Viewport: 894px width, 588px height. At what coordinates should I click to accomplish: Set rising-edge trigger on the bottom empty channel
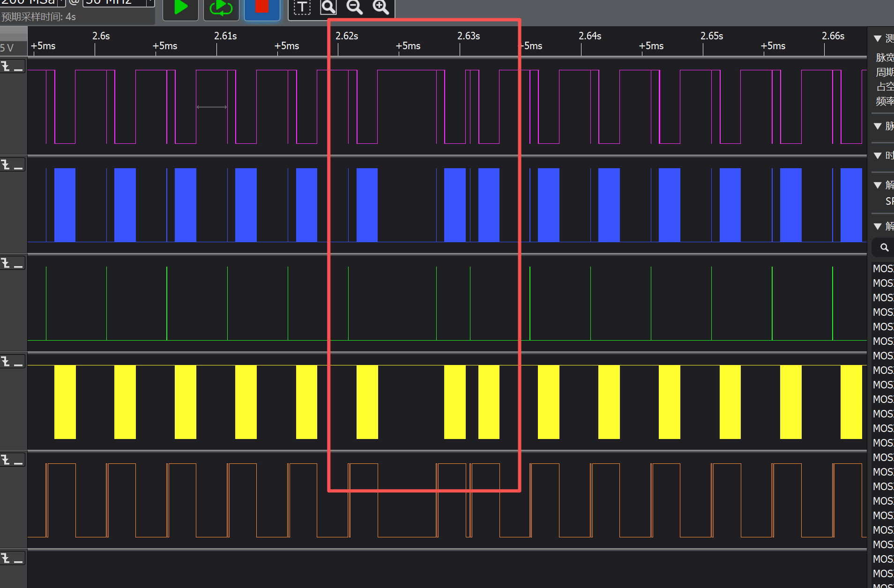tap(5, 558)
